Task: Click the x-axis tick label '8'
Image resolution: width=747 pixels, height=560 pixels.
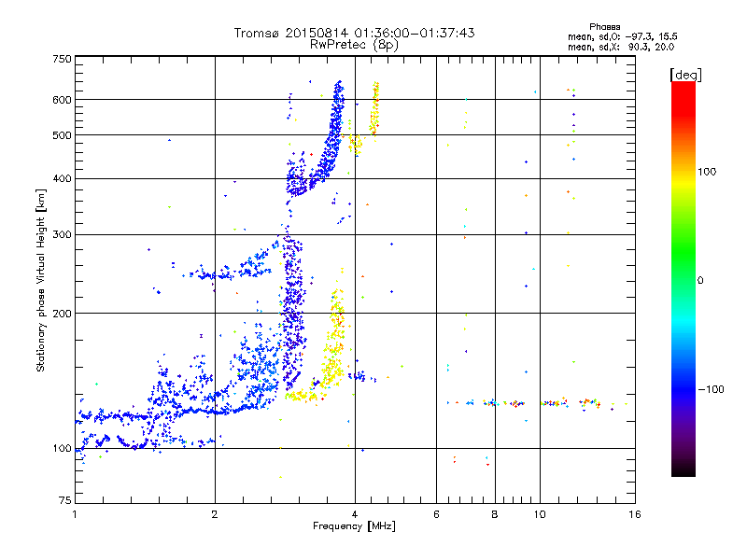Action: (x=495, y=514)
